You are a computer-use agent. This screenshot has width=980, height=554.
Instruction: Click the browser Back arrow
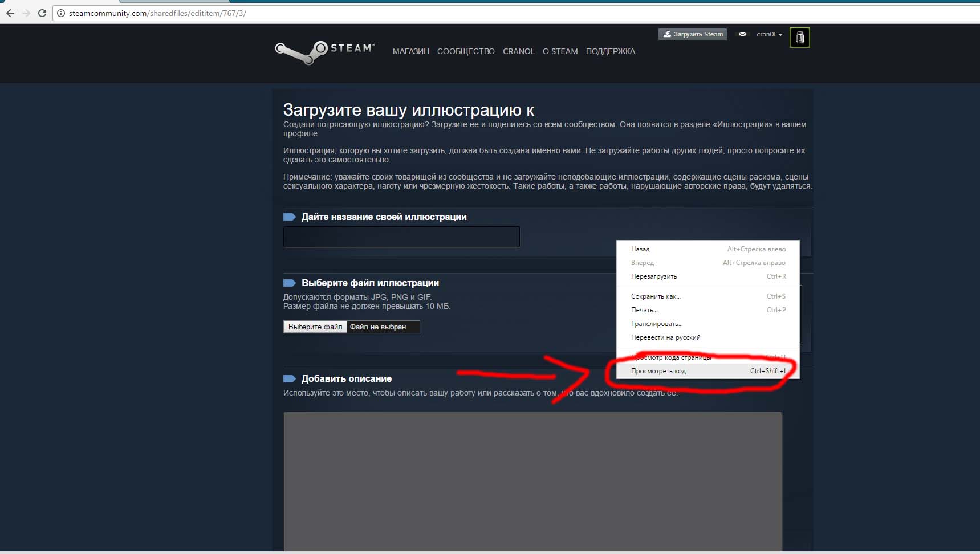click(x=10, y=13)
